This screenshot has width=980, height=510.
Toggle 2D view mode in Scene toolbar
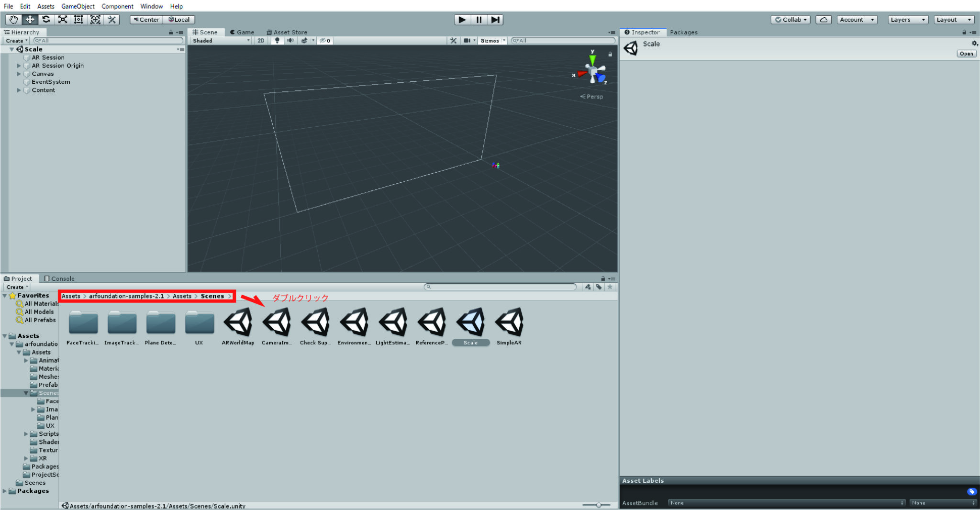(x=261, y=41)
